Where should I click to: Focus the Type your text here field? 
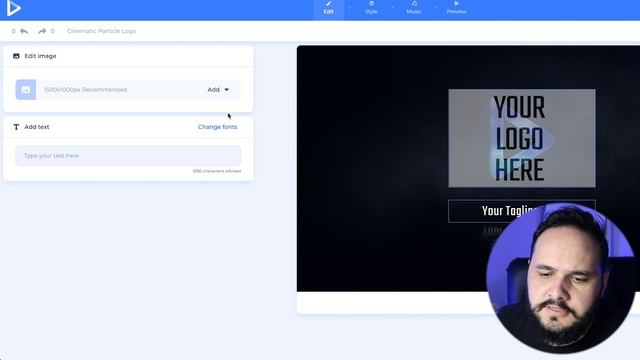128,156
